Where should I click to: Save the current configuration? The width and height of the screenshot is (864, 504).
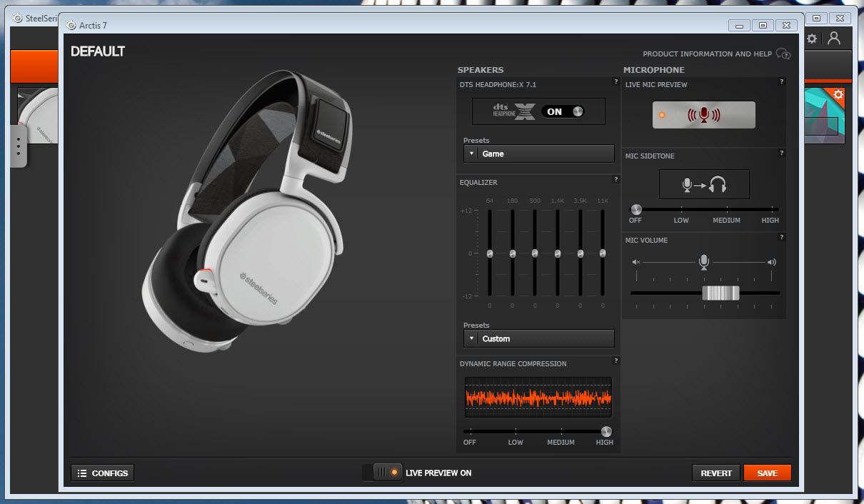768,473
